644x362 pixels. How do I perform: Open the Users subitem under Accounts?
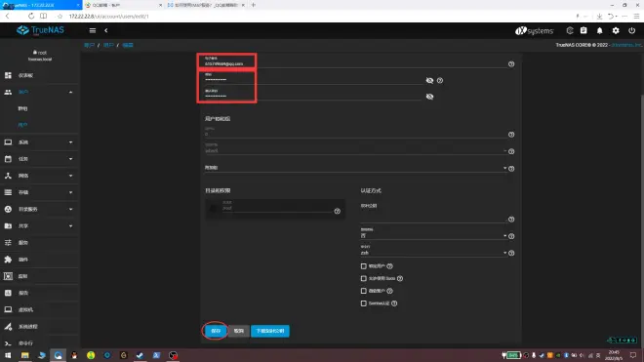pos(23,125)
